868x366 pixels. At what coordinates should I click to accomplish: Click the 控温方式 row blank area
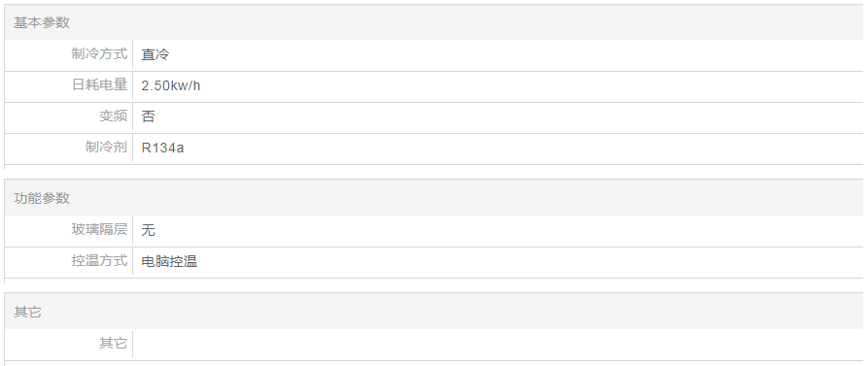click(x=530, y=261)
